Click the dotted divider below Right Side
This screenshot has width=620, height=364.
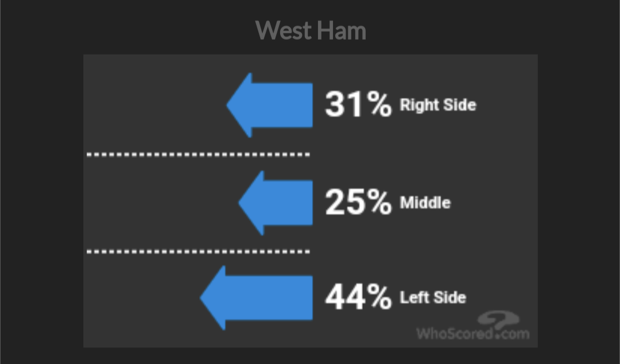198,154
